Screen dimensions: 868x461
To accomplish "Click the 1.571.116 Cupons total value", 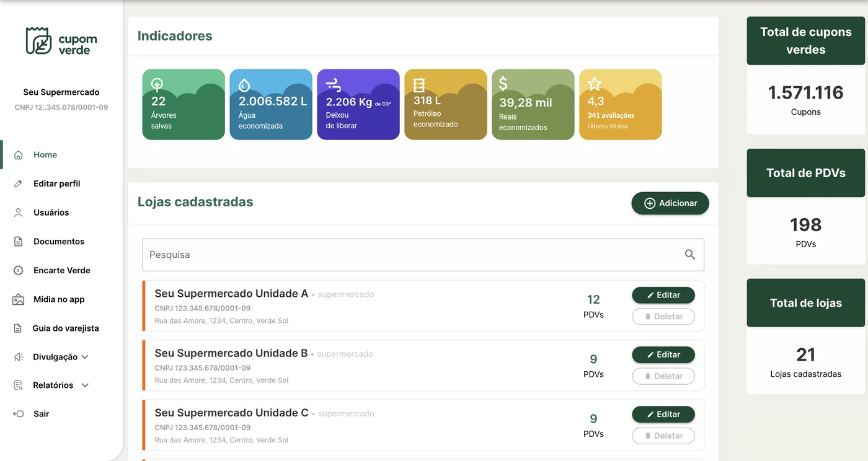I will (806, 92).
